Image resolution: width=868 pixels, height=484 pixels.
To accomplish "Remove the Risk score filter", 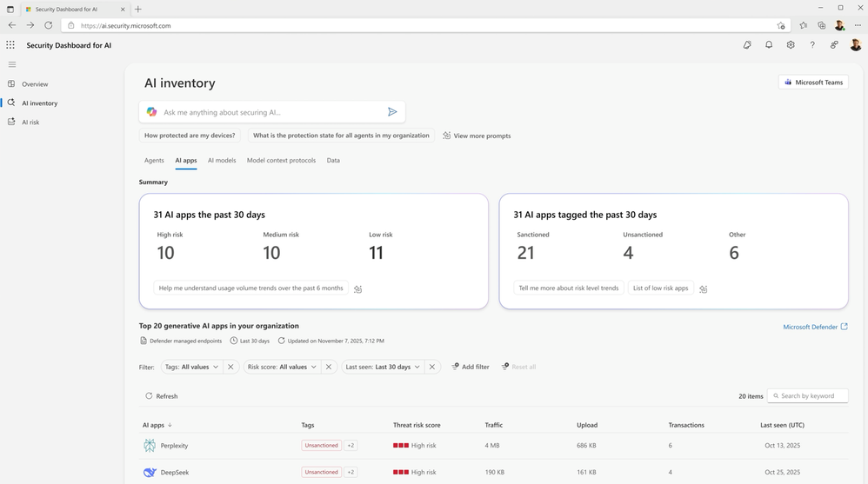I will [x=329, y=367].
